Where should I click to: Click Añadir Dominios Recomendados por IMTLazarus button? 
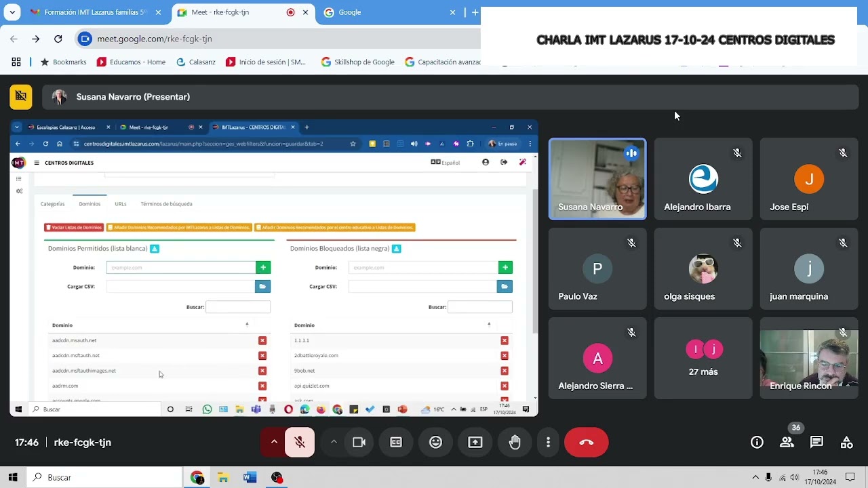pyautogui.click(x=179, y=228)
